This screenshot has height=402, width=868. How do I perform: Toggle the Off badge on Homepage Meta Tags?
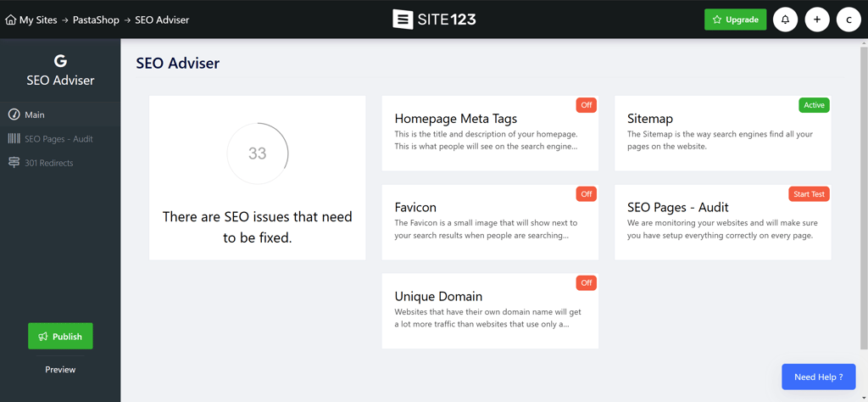pos(587,105)
